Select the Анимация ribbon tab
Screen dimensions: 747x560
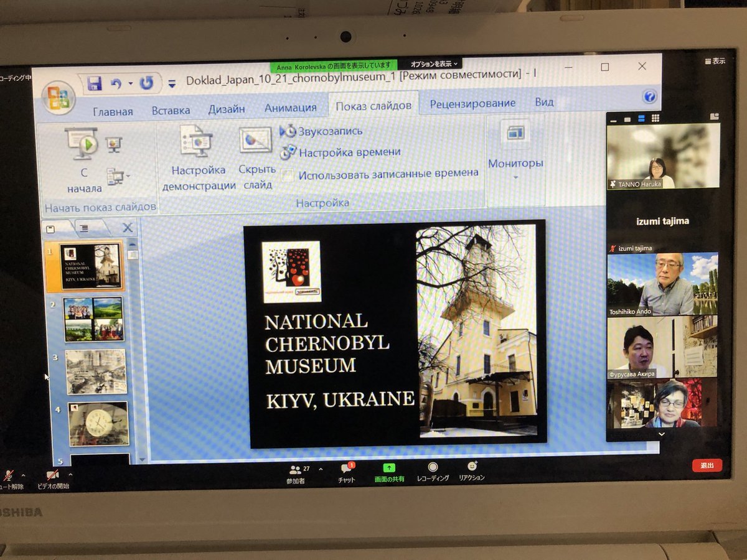[x=291, y=108]
